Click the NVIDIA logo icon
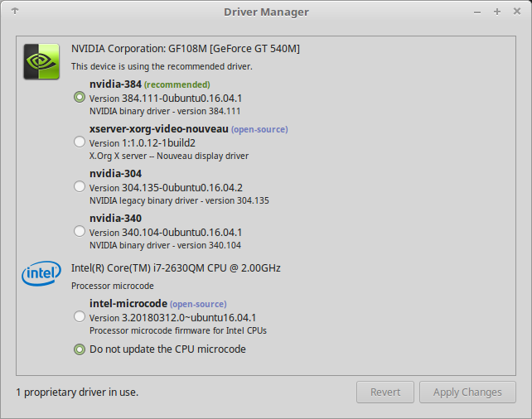532x419 pixels. point(41,61)
